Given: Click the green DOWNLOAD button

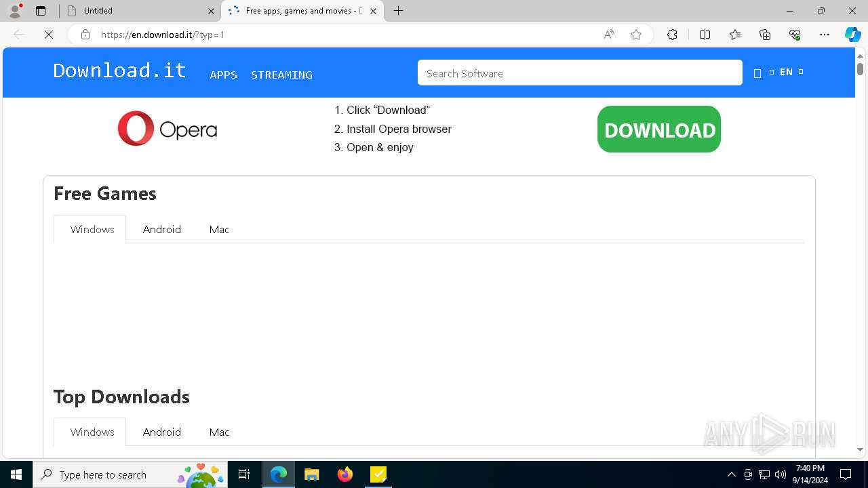Looking at the screenshot, I should point(659,129).
